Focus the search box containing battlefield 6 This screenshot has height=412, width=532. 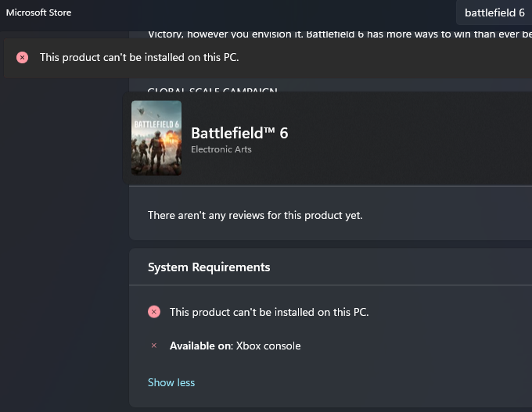pos(494,13)
